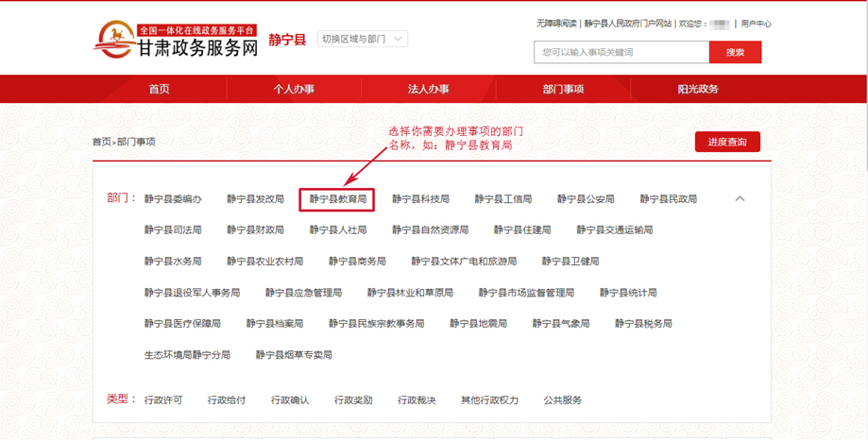Select department 静宁县交通运输局

pos(615,229)
